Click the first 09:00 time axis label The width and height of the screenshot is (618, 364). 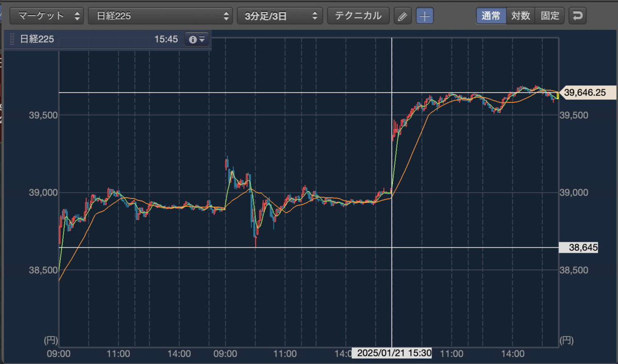58,354
